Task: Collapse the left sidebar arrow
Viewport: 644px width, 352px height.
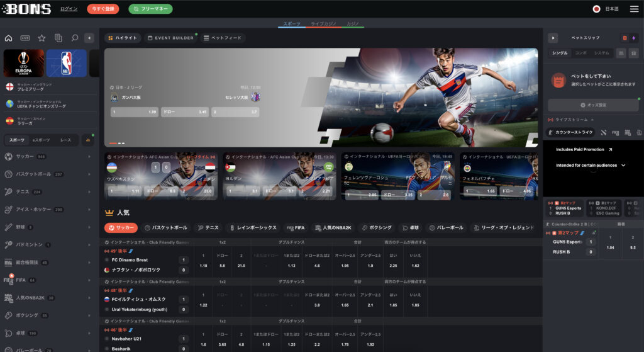Action: [89, 38]
